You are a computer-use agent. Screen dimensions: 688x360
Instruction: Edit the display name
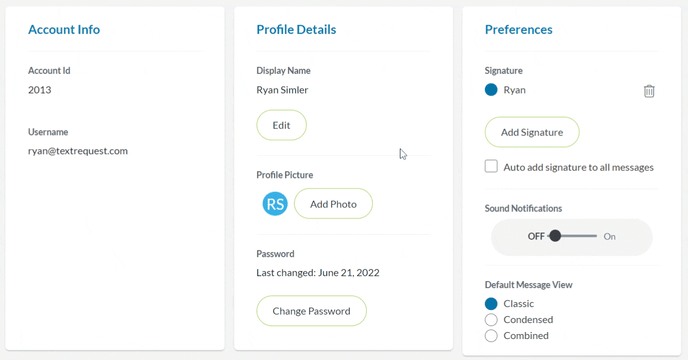[281, 125]
